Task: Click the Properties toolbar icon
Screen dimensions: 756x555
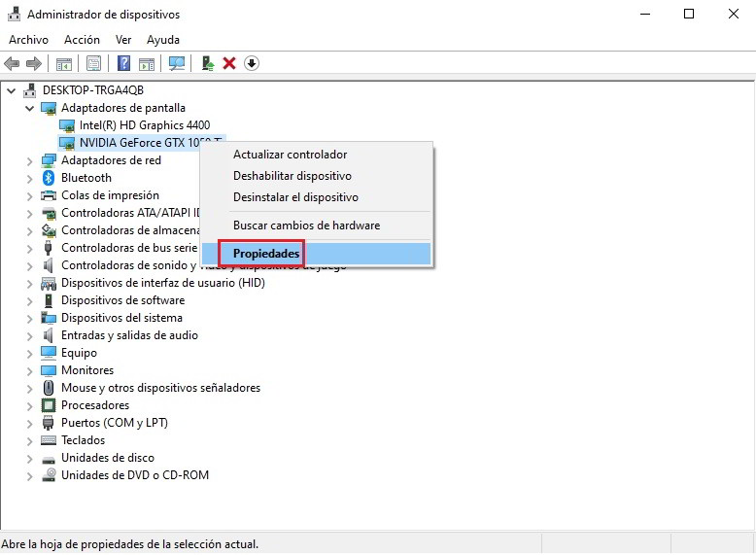Action: tap(93, 64)
